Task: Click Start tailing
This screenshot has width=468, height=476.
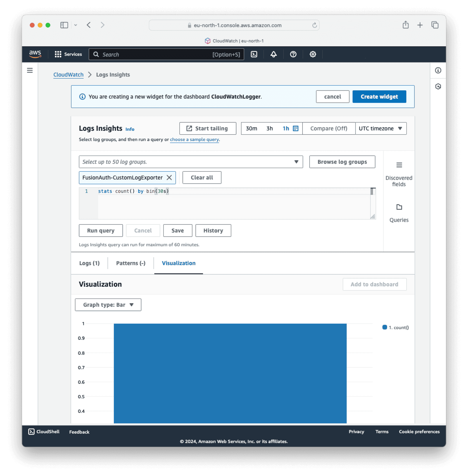Action: click(208, 128)
